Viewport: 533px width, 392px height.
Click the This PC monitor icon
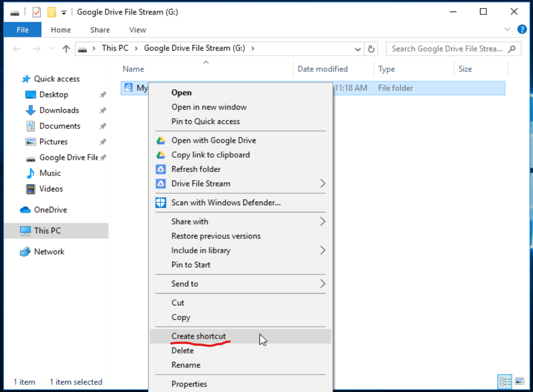click(26, 231)
